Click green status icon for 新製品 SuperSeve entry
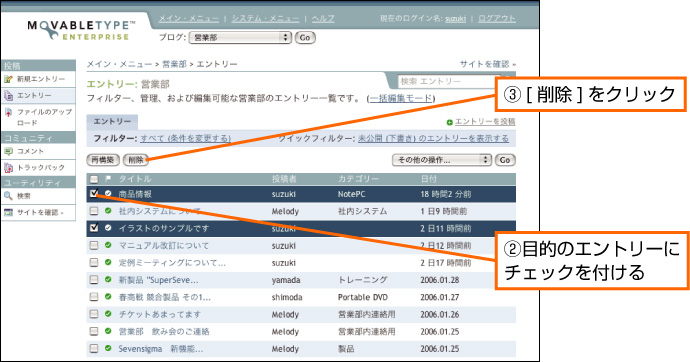The height and width of the screenshot is (362, 690). tap(108, 279)
